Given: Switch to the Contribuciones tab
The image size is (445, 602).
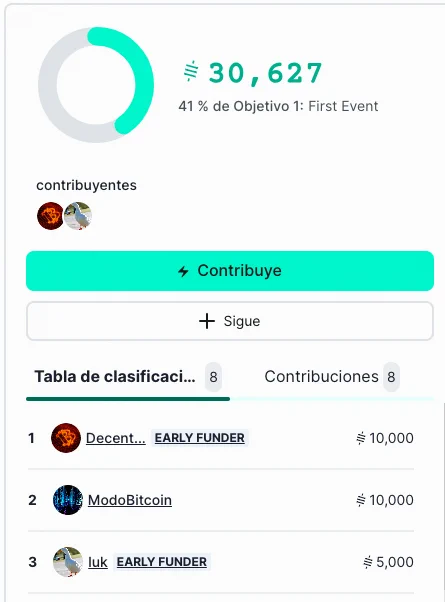Looking at the screenshot, I should [332, 377].
